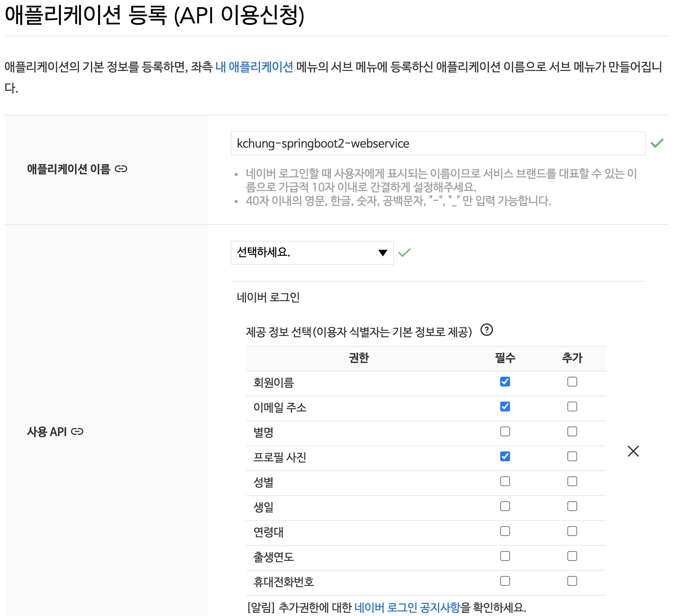
Task: Remove 네이버 로그인 API with the X icon
Action: (x=633, y=451)
